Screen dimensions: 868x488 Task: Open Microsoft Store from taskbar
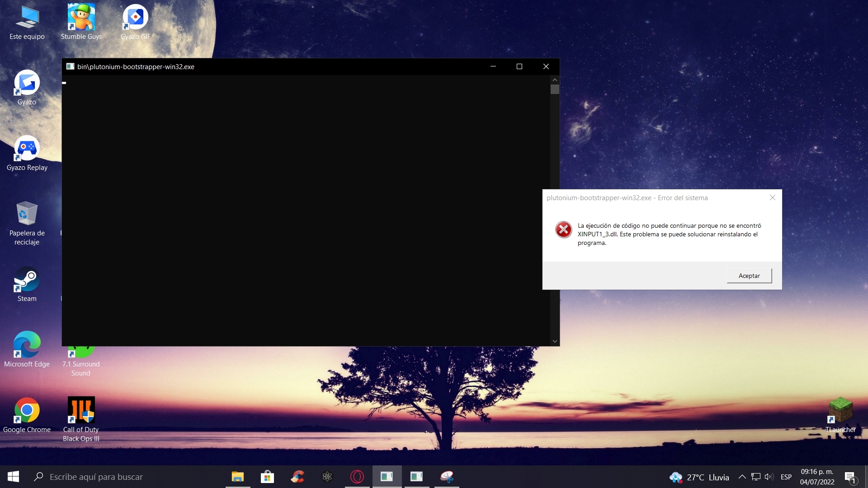tap(267, 477)
